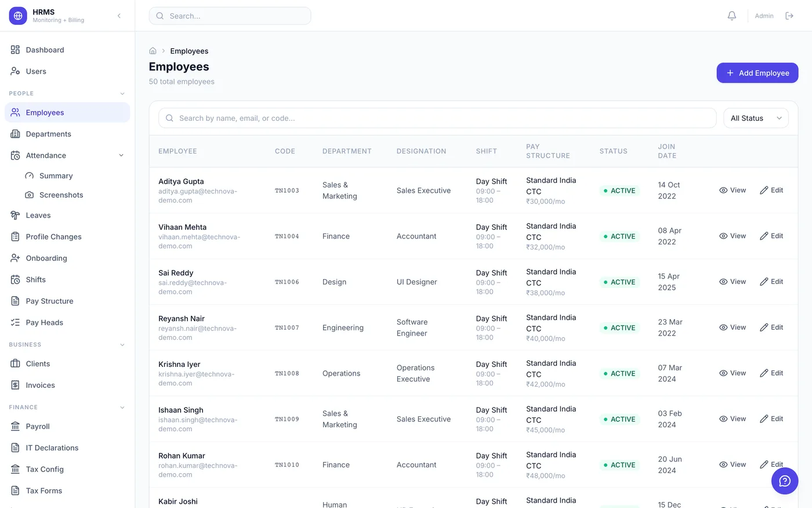Open Invoices page
The width and height of the screenshot is (812, 508).
point(67,385)
